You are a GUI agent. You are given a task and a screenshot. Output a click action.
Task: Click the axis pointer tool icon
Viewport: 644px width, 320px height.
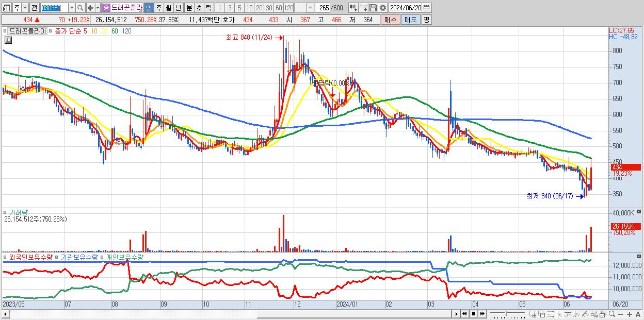tap(559, 314)
